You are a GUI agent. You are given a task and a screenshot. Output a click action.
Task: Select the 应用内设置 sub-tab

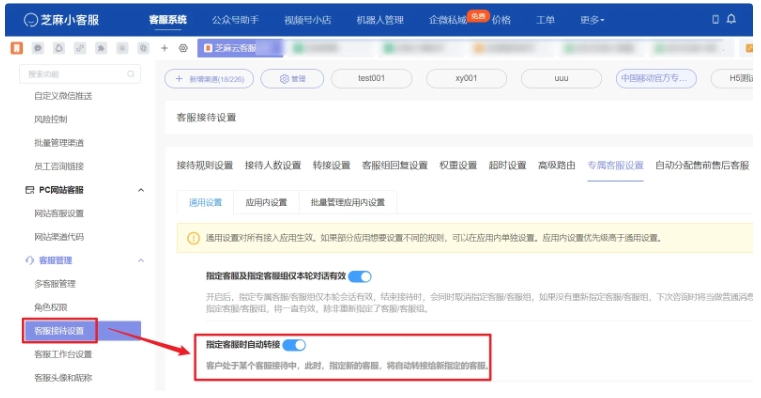point(266,202)
